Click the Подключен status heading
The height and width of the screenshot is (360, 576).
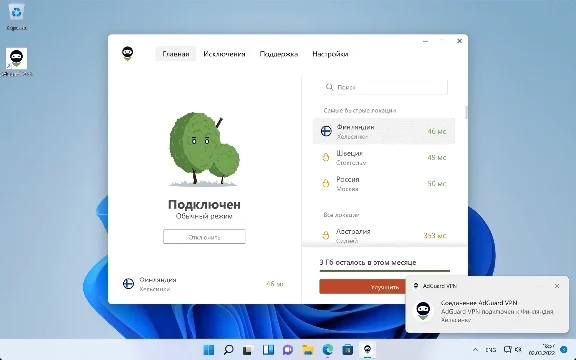tap(204, 204)
